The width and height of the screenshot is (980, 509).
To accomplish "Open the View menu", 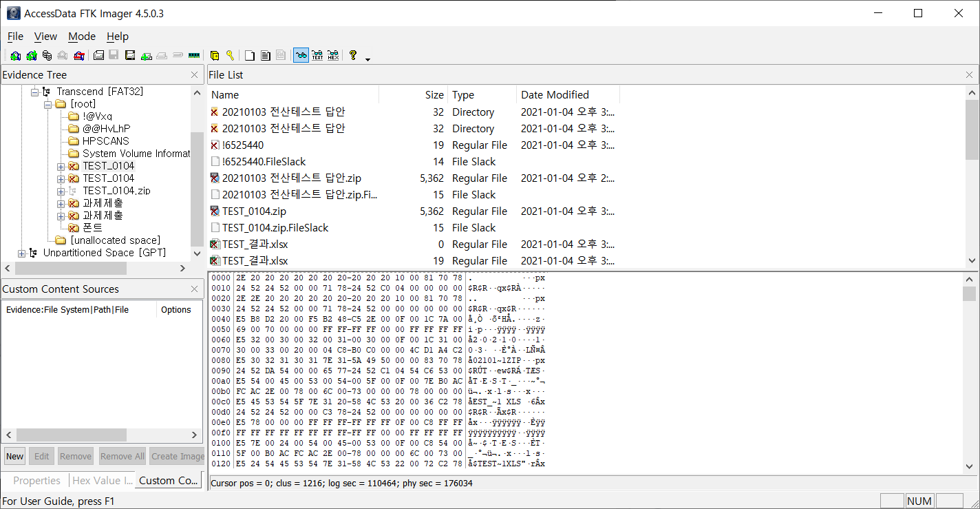I will coord(45,37).
